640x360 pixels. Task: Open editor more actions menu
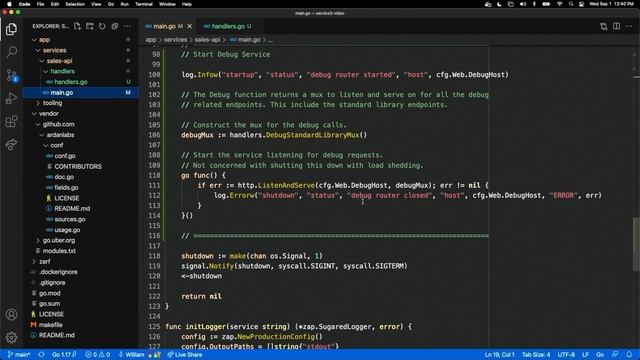[x=629, y=26]
